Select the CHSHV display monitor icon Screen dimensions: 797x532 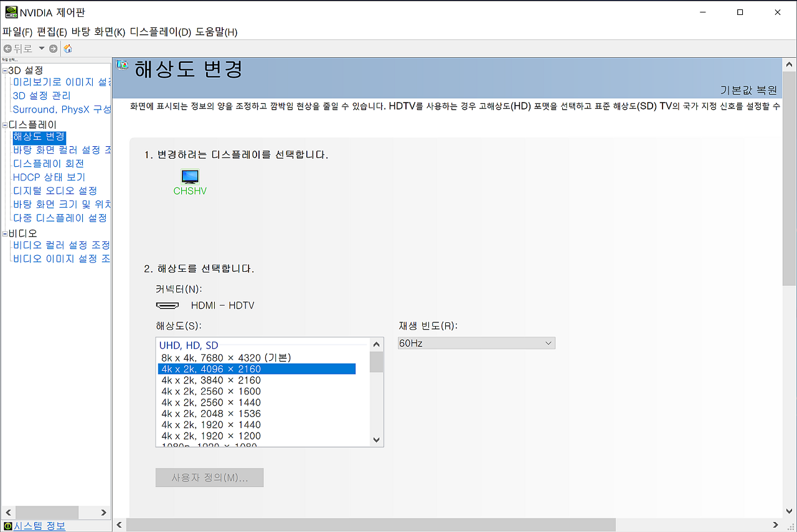point(190,177)
